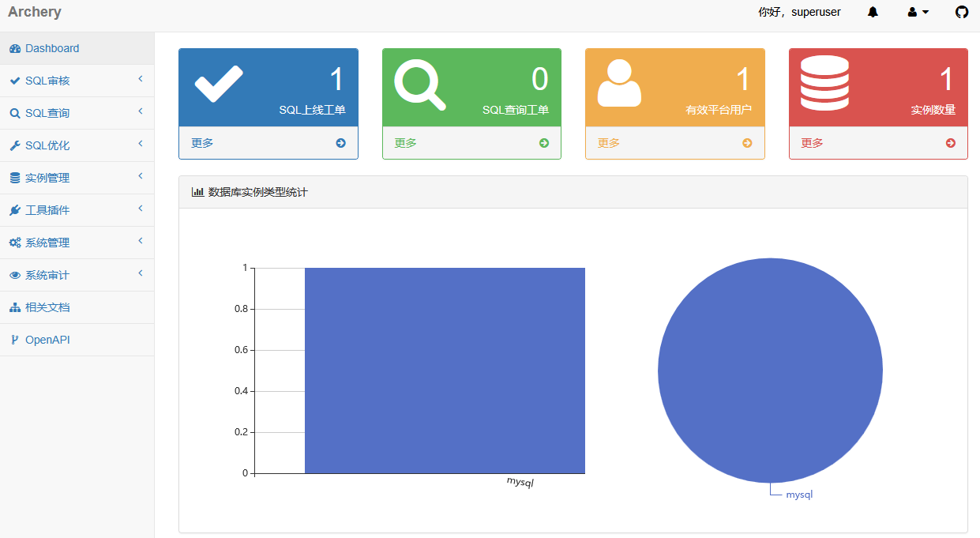This screenshot has width=980, height=538.
Task: Select Dashboard in the sidebar
Action: 77,48
